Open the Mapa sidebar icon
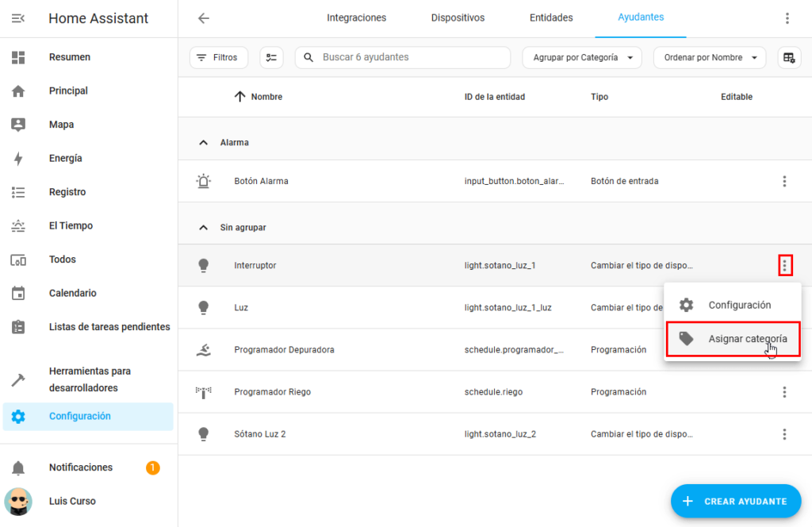812x527 pixels. point(18,125)
